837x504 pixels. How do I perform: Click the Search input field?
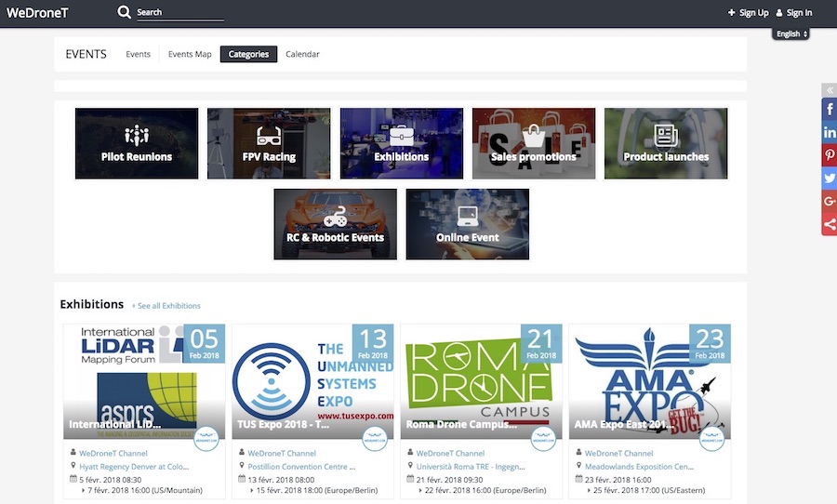(x=179, y=13)
